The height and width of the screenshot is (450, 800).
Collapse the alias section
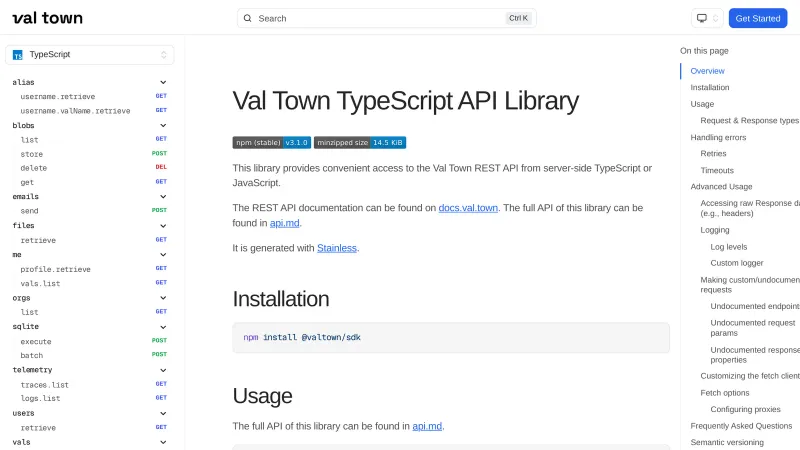[x=163, y=82]
